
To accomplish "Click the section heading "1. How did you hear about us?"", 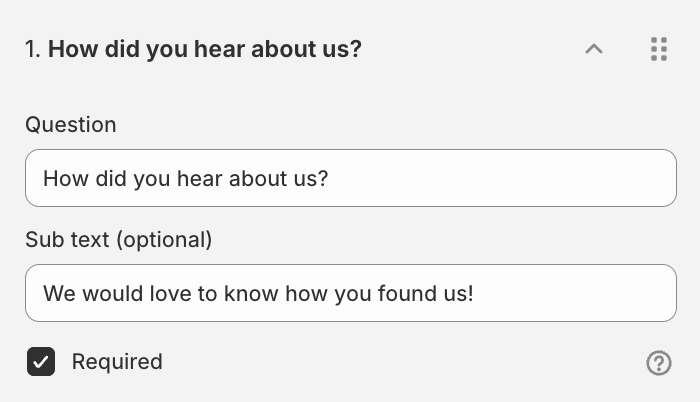I will (x=193, y=49).
